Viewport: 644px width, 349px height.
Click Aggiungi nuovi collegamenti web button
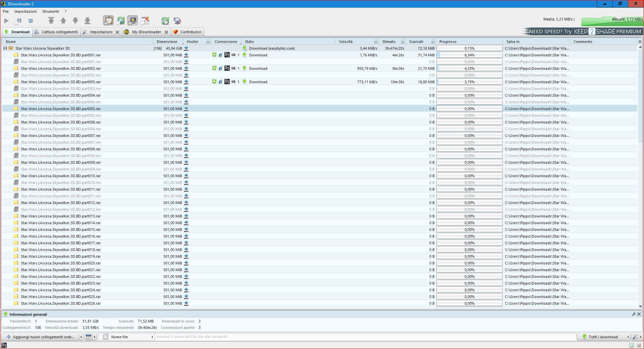coord(40,337)
